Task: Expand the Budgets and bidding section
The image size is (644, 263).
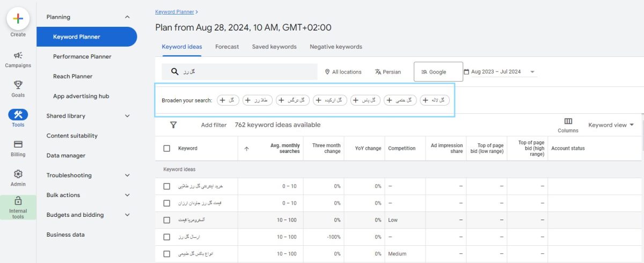Action: pyautogui.click(x=127, y=215)
